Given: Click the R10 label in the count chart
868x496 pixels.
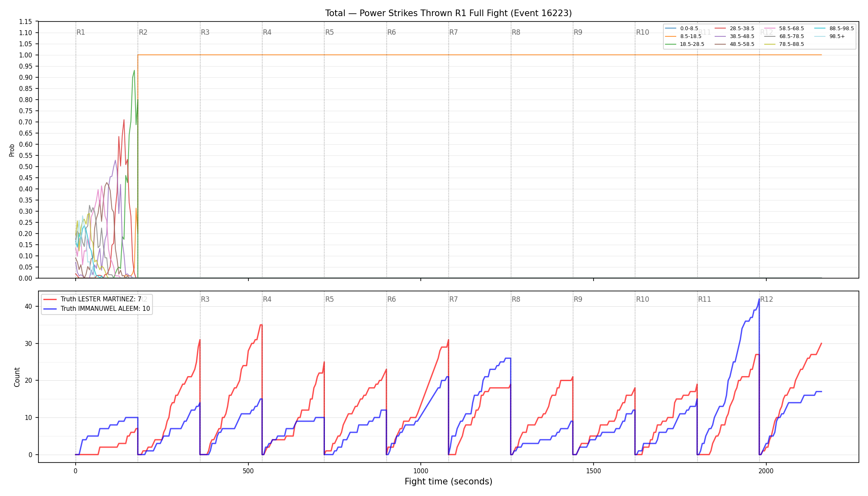Looking at the screenshot, I should pyautogui.click(x=642, y=299).
